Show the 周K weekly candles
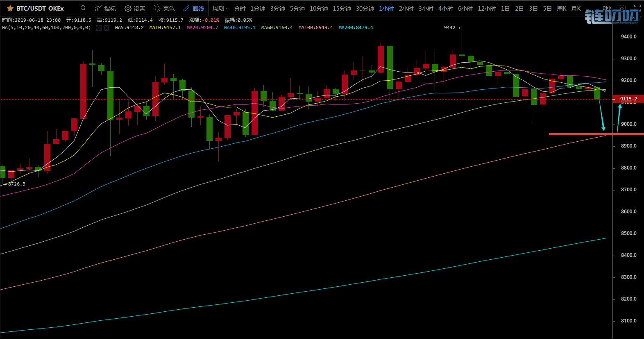Viewport: 644px width, 340px height. pyautogui.click(x=562, y=8)
